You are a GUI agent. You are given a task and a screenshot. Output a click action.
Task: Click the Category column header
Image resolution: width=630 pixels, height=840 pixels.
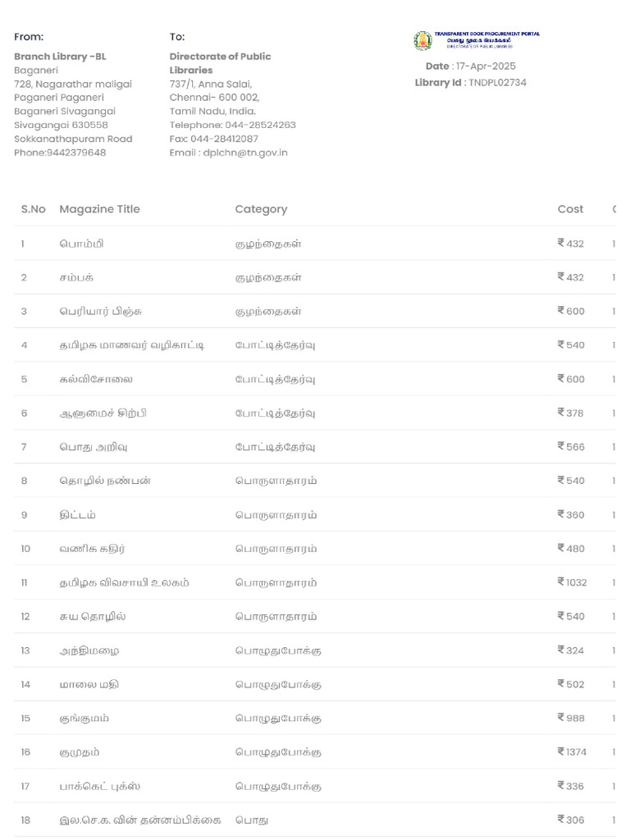tap(261, 209)
